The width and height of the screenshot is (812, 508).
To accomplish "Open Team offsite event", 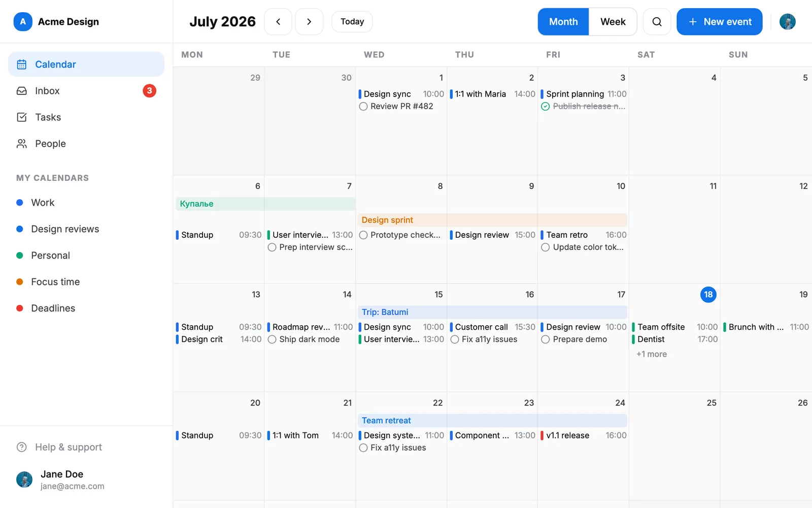I will tap(675, 327).
